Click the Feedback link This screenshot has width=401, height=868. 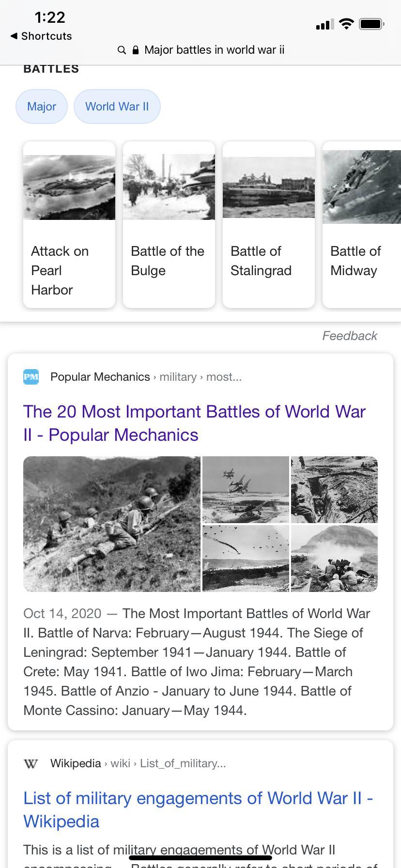(x=350, y=336)
